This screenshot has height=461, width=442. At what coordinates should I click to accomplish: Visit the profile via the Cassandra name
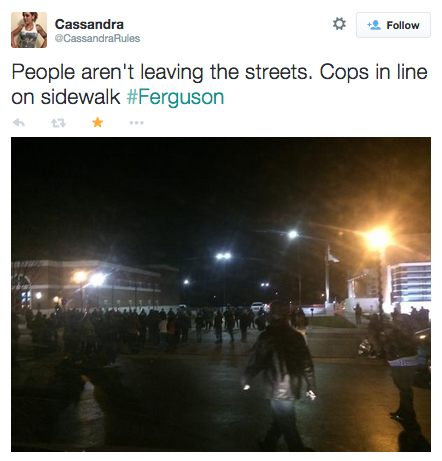pyautogui.click(x=89, y=24)
